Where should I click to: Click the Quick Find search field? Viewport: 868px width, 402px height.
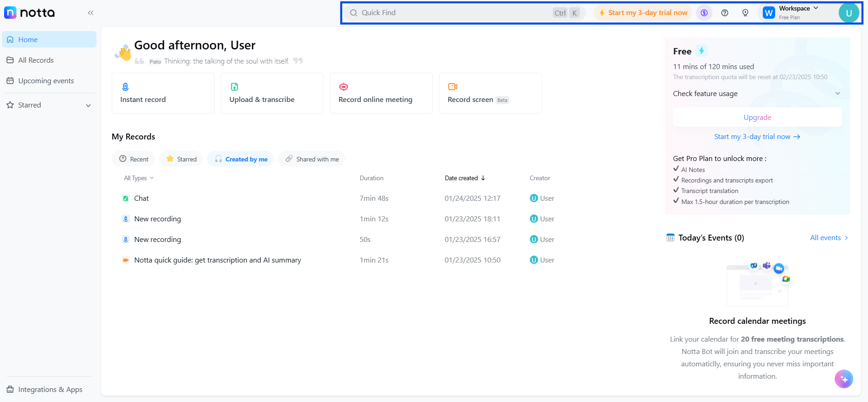[465, 13]
